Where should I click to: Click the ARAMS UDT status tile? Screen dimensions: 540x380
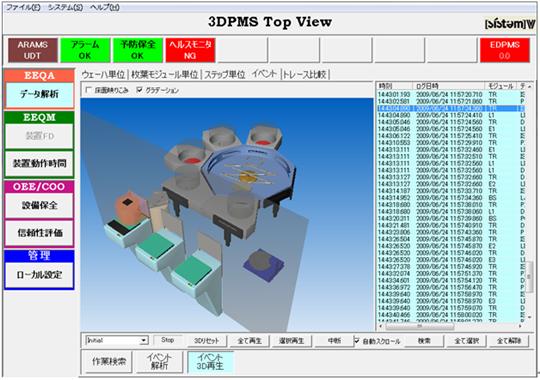pos(33,50)
